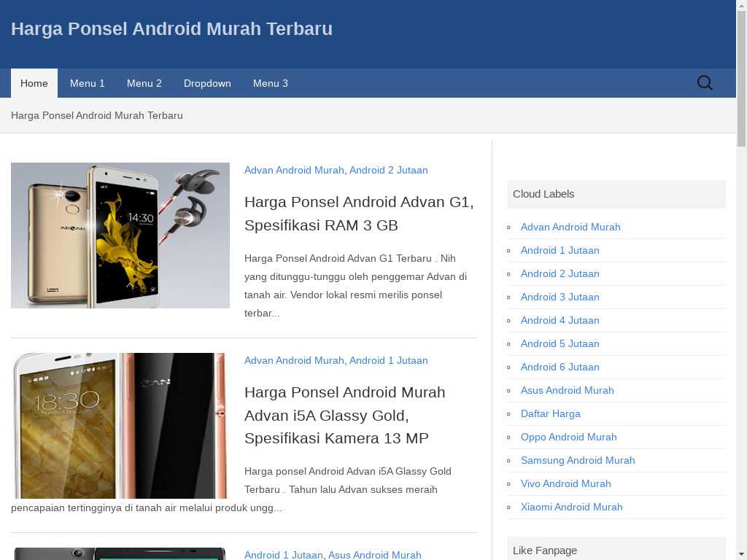Open Daftar Harga cloud label
The width and height of the screenshot is (747, 560).
(x=550, y=414)
